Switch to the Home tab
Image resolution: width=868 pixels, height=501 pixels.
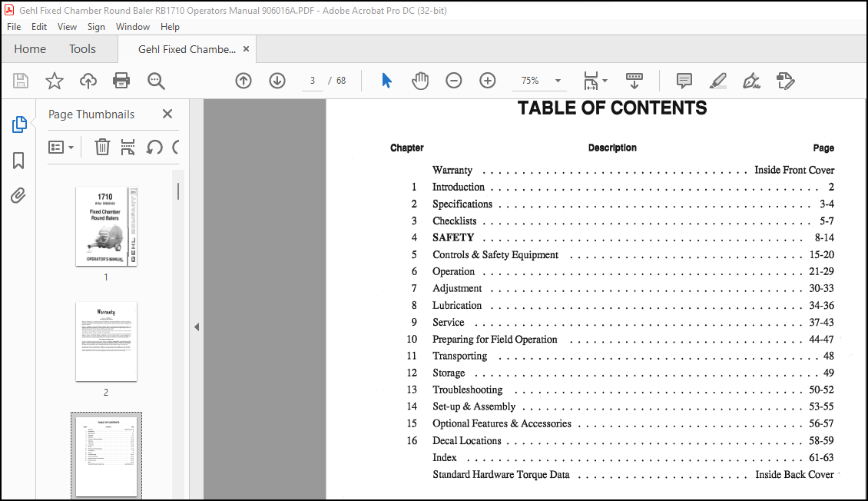point(30,49)
